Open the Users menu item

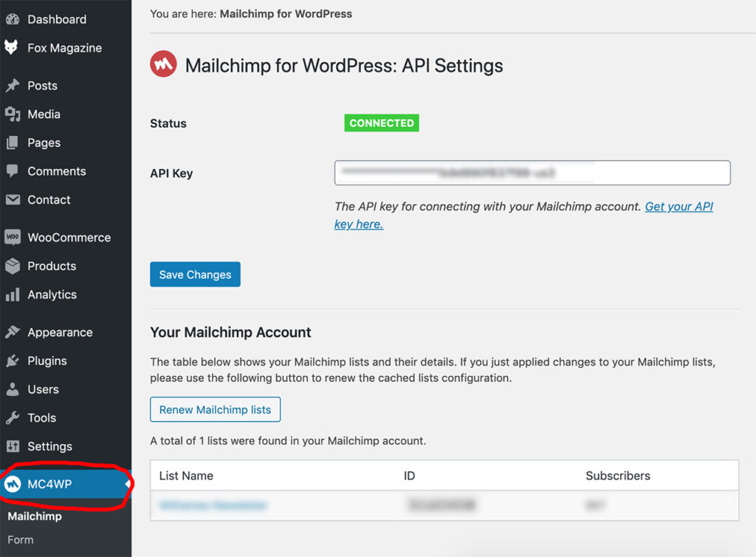[x=43, y=389]
